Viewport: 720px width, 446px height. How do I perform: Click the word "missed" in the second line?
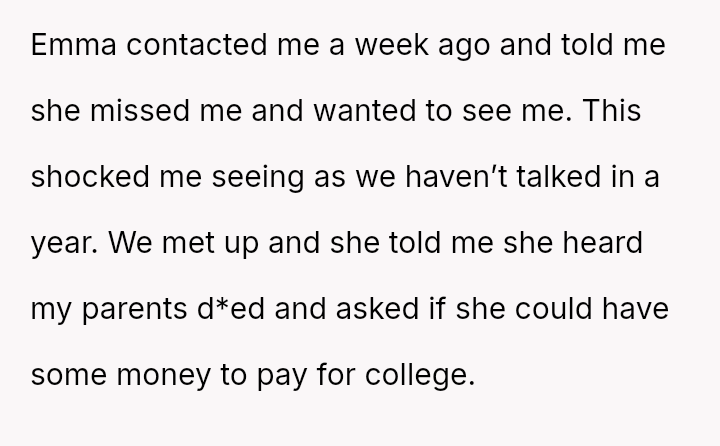pos(140,111)
